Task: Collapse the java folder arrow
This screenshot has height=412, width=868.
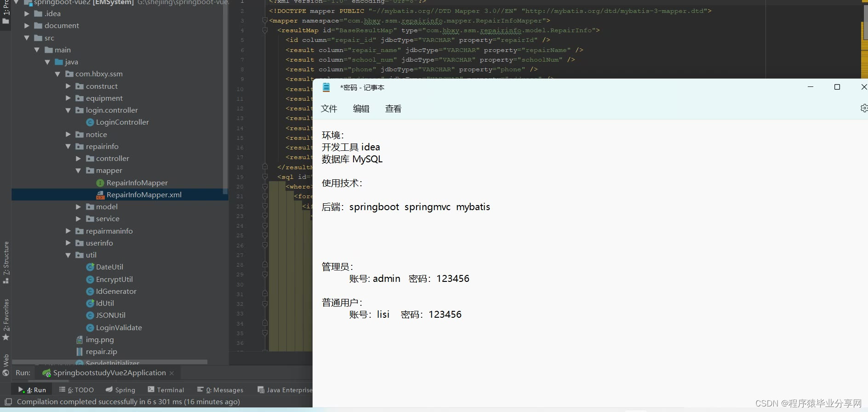Action: (47, 62)
